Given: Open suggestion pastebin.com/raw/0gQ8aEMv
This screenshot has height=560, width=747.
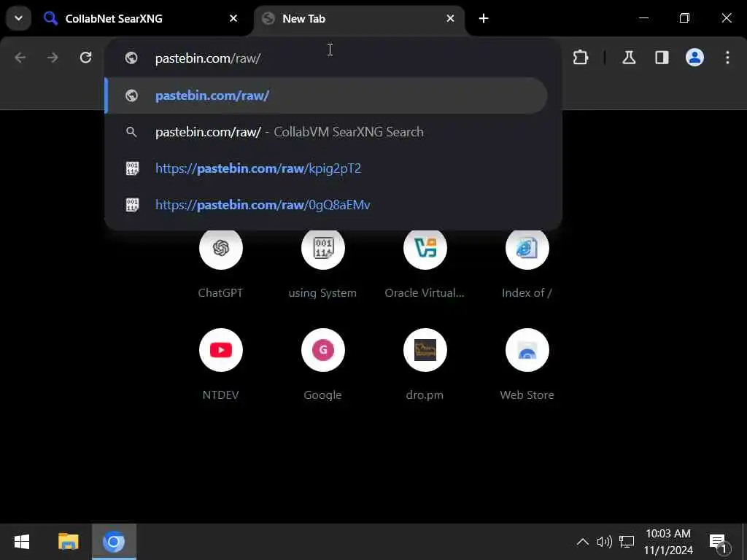Looking at the screenshot, I should pos(326,205).
